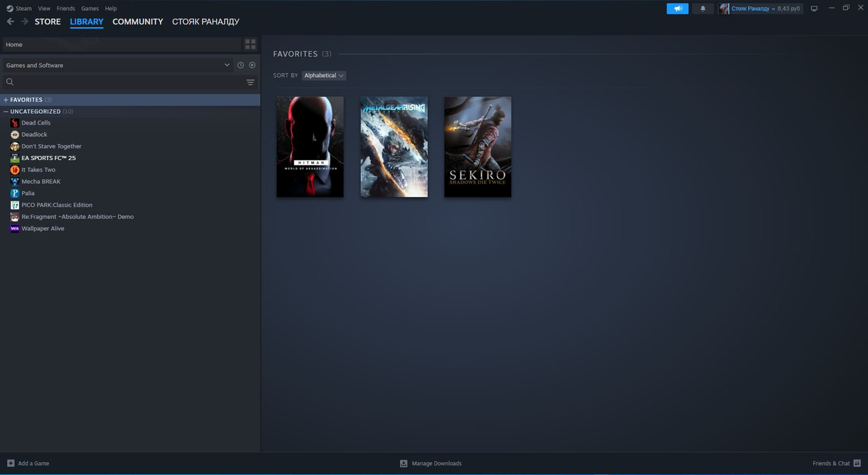The height and width of the screenshot is (475, 868).
Task: Click Re:Fragment demo icon
Action: 15,217
